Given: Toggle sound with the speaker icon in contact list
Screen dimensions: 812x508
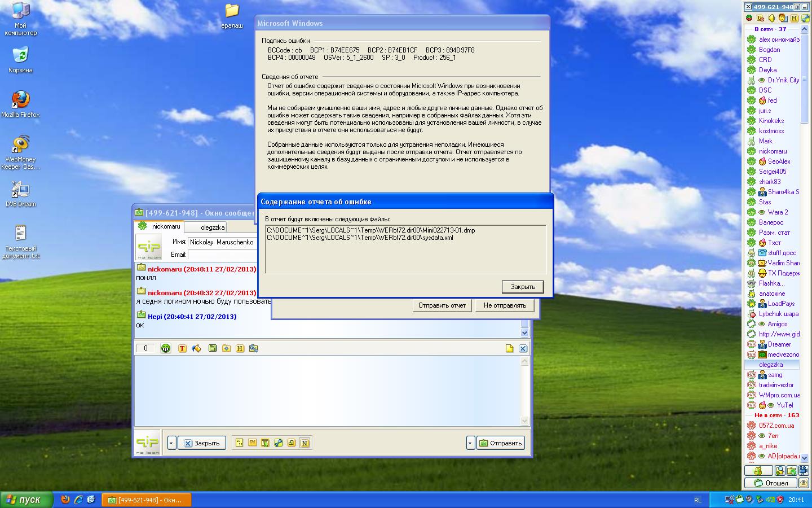Looking at the screenshot, I should (x=771, y=18).
